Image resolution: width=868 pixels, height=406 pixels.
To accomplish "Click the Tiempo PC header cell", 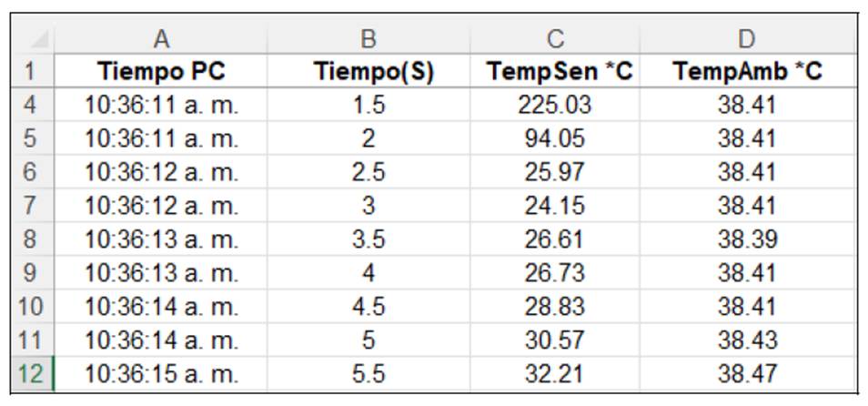I will (x=161, y=71).
